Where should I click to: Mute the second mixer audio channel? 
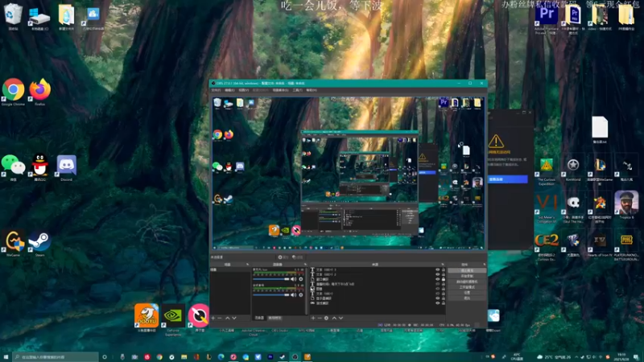click(x=293, y=295)
